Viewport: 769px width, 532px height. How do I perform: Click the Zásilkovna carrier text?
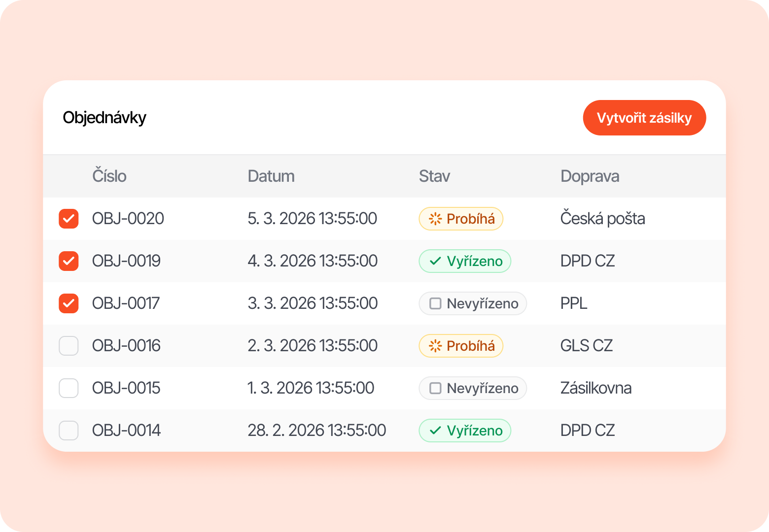595,388
